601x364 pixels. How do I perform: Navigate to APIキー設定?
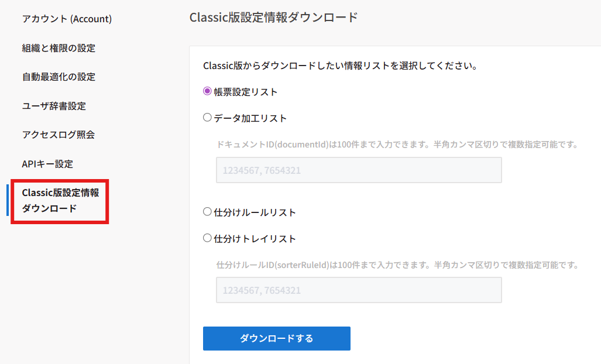click(47, 164)
